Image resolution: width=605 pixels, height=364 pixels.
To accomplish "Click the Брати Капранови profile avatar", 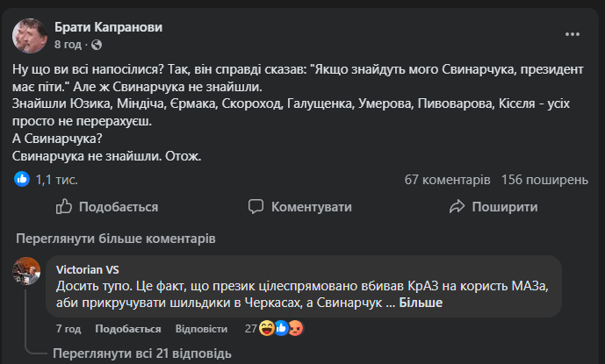I will pyautogui.click(x=30, y=35).
